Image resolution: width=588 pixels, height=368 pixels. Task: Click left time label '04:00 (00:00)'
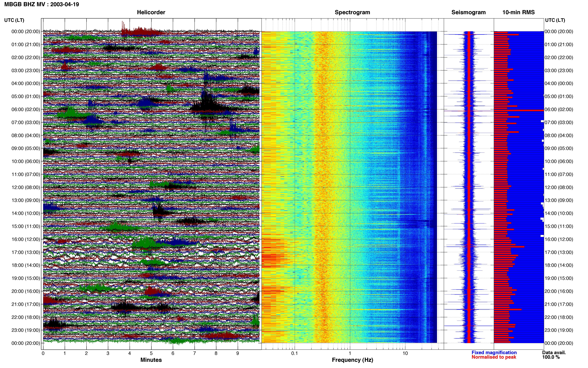pos(26,83)
